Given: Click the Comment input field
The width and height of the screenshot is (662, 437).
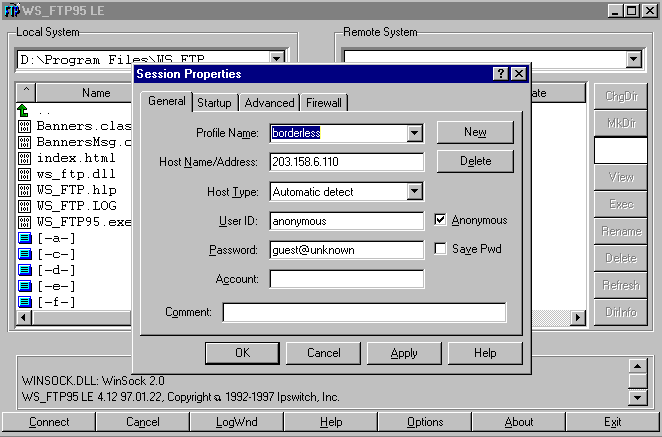Looking at the screenshot, I should coord(364,312).
